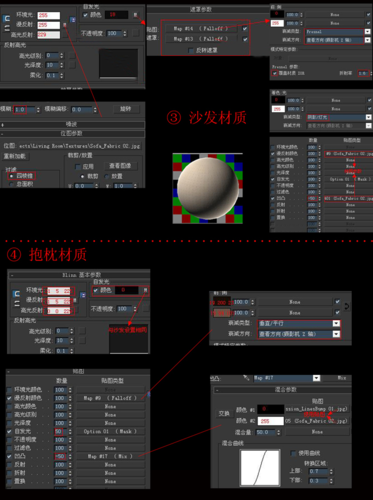Enable the 反转遮罩 invert mask checkbox
The height and width of the screenshot is (500, 373).
click(191, 50)
